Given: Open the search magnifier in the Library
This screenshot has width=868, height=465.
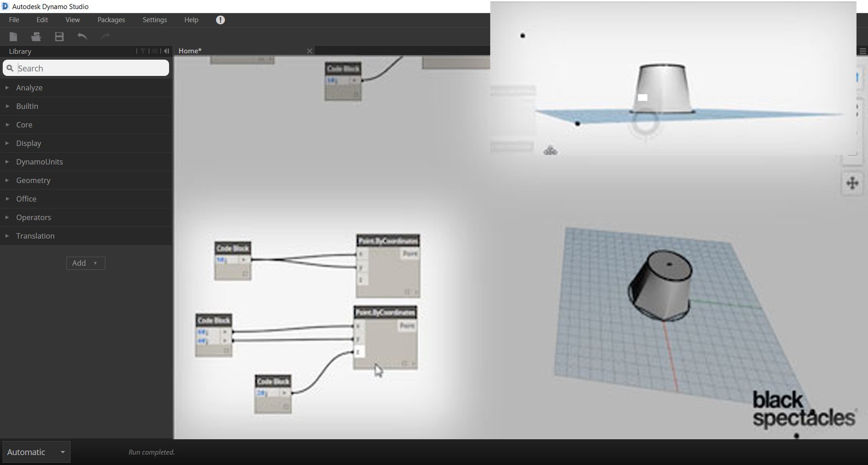Looking at the screenshot, I should tap(10, 68).
